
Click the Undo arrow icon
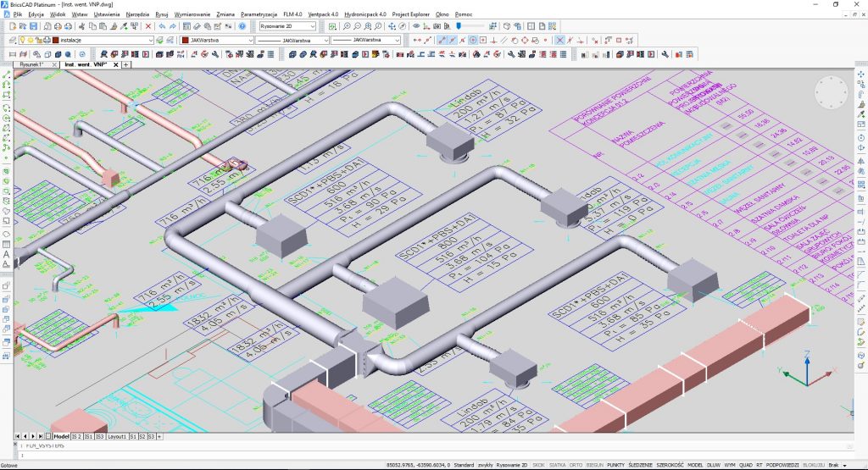[163, 26]
